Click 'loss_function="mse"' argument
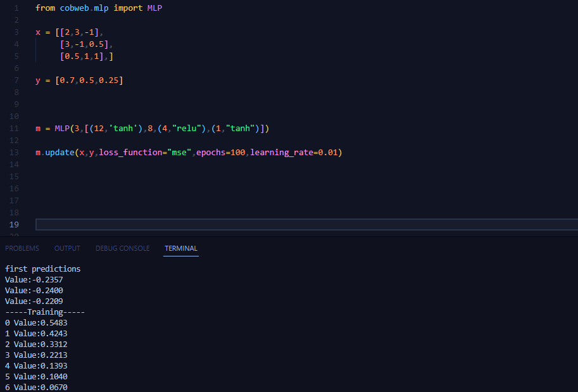Viewport: 578px width, 392px height. [145, 152]
